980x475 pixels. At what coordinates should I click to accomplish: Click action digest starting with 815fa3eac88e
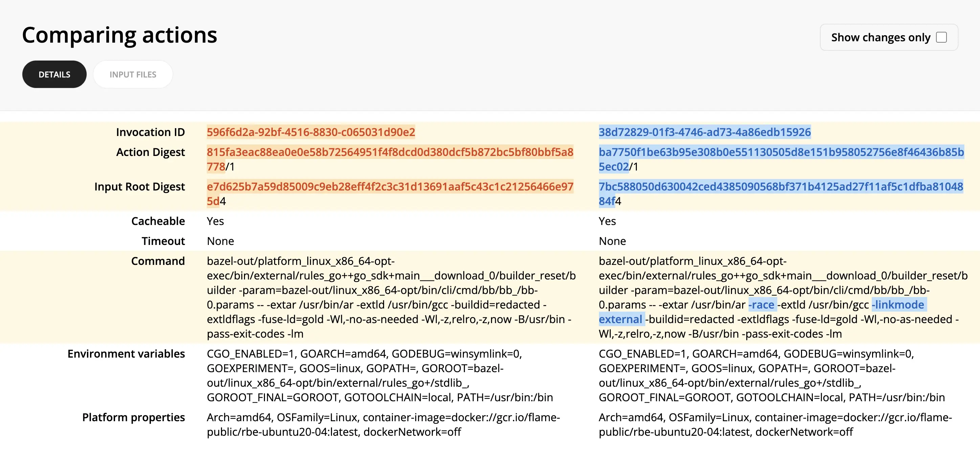coord(389,152)
